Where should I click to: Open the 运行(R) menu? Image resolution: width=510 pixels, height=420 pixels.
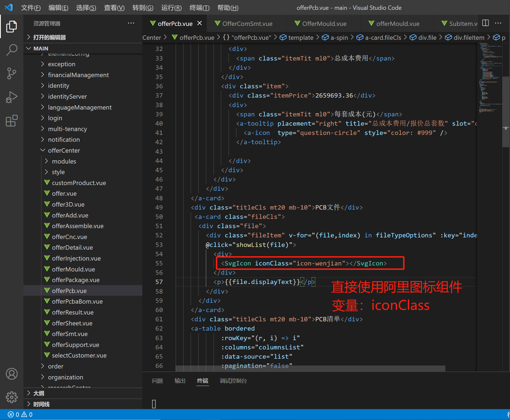tap(171, 8)
